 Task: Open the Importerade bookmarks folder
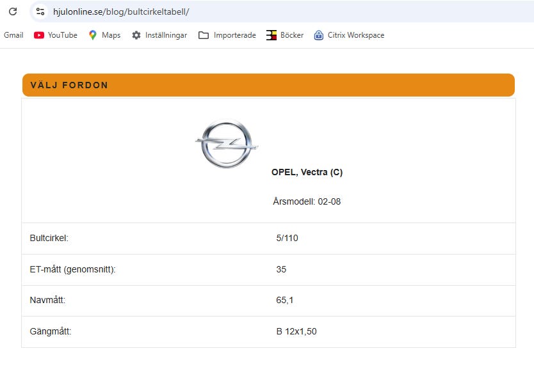point(227,35)
